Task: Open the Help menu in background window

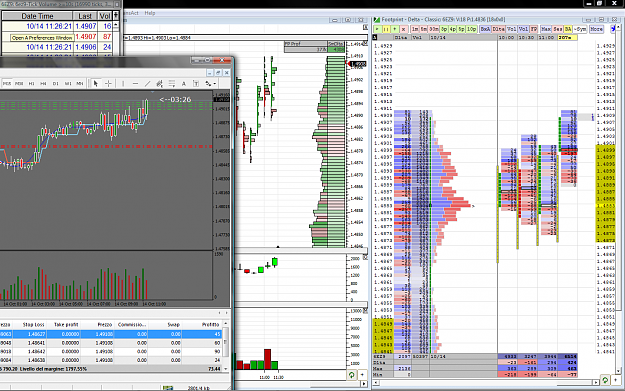Action: tap(150, 13)
